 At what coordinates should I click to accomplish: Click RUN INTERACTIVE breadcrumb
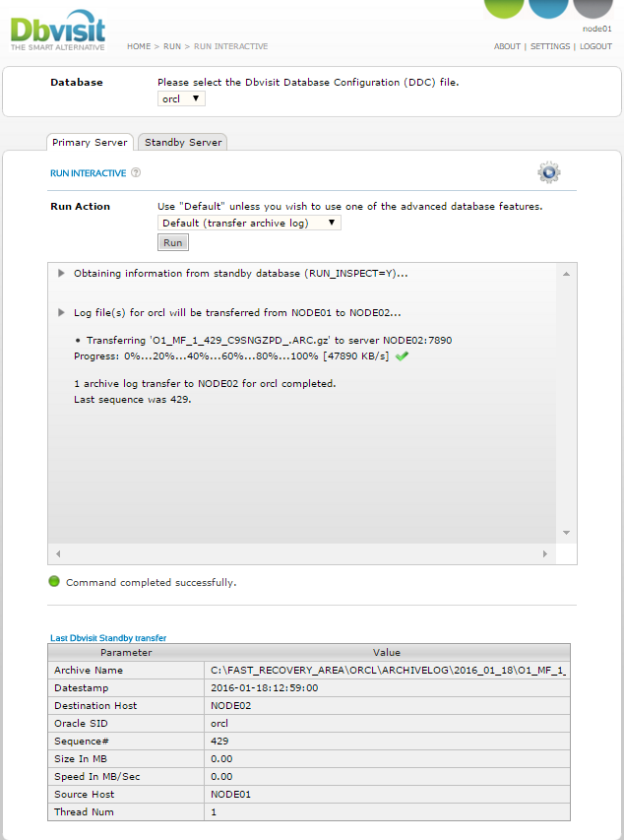pyautogui.click(x=231, y=46)
